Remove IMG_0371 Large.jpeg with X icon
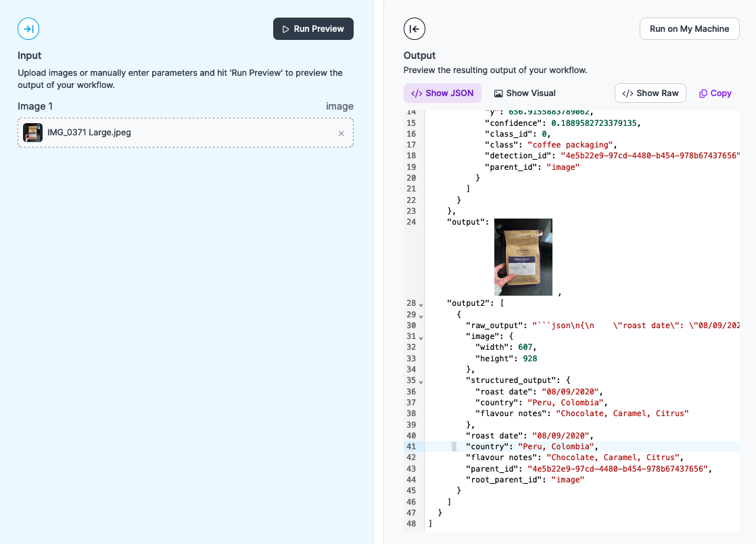 coord(341,133)
